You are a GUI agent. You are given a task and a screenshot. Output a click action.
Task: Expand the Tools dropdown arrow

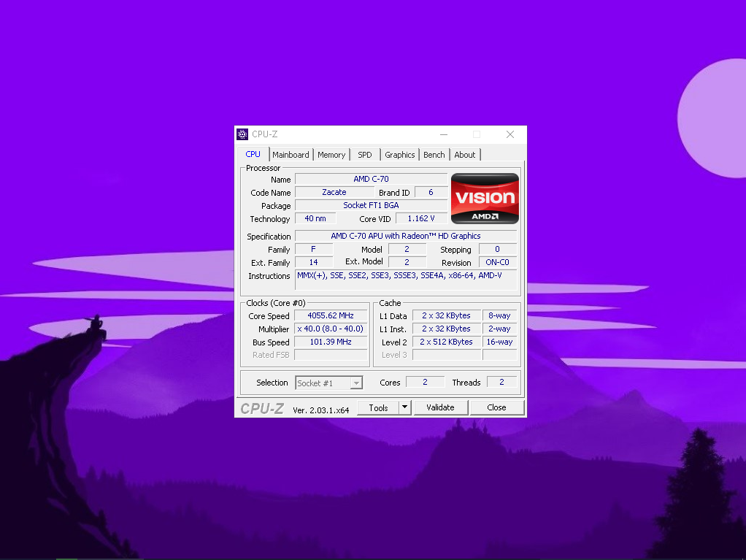tap(405, 407)
